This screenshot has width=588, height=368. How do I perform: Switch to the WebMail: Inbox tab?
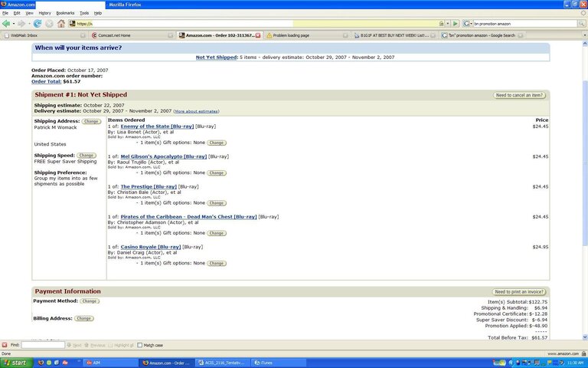[44, 35]
